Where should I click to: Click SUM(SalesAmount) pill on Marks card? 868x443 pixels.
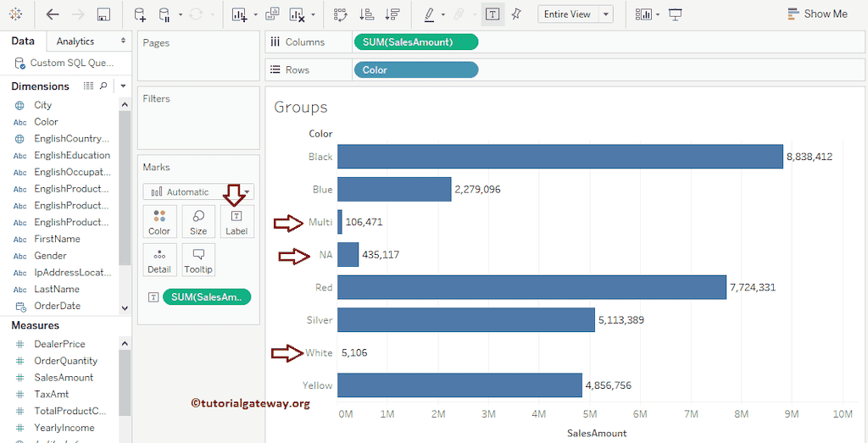coord(207,297)
